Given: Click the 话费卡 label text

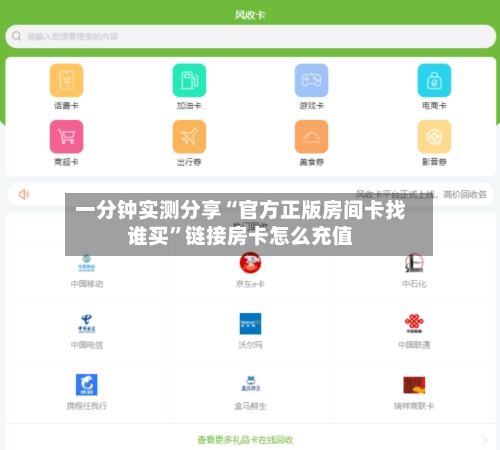Looking at the screenshot, I should pos(66,106).
